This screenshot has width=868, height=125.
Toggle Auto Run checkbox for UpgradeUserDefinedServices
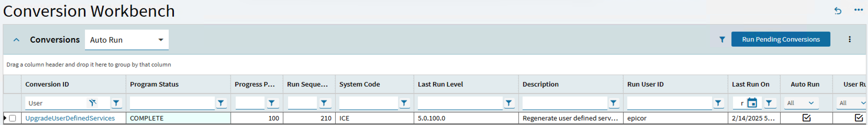coord(806,118)
